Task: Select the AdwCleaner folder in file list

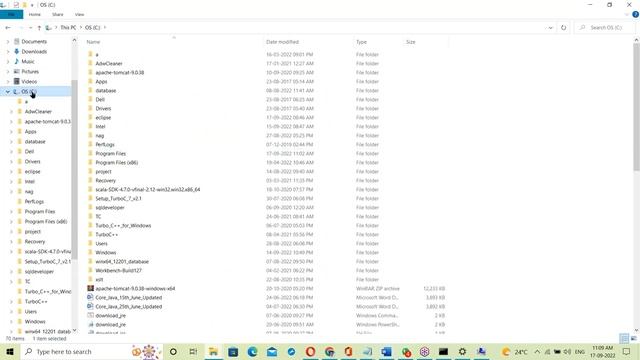Action: tap(109, 63)
